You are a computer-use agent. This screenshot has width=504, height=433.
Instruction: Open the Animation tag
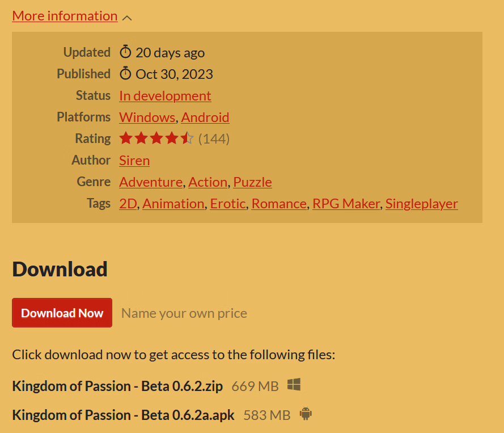(173, 203)
